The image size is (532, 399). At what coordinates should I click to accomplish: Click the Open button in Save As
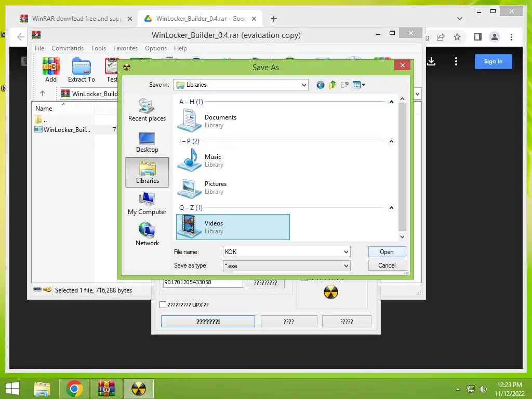coord(387,252)
